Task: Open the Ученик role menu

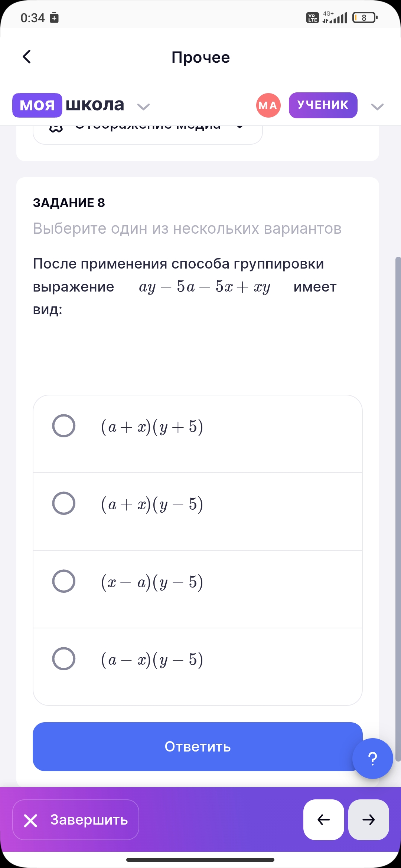Action: click(323, 105)
